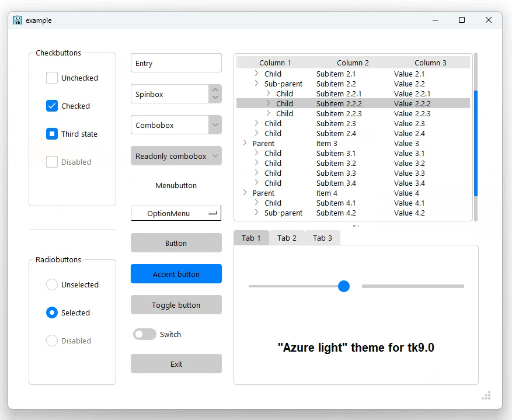Expand the Parent row for Item 4
Image resolution: width=512 pixels, height=420 pixels.
tap(245, 192)
